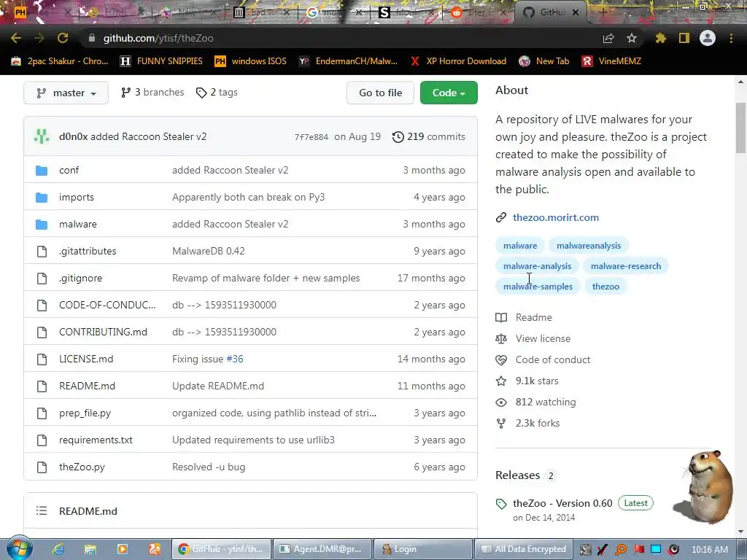Screen dimensions: 747x560
Task: Click the release tag icon beside theZoo Version 0.60
Action: pyautogui.click(x=500, y=504)
